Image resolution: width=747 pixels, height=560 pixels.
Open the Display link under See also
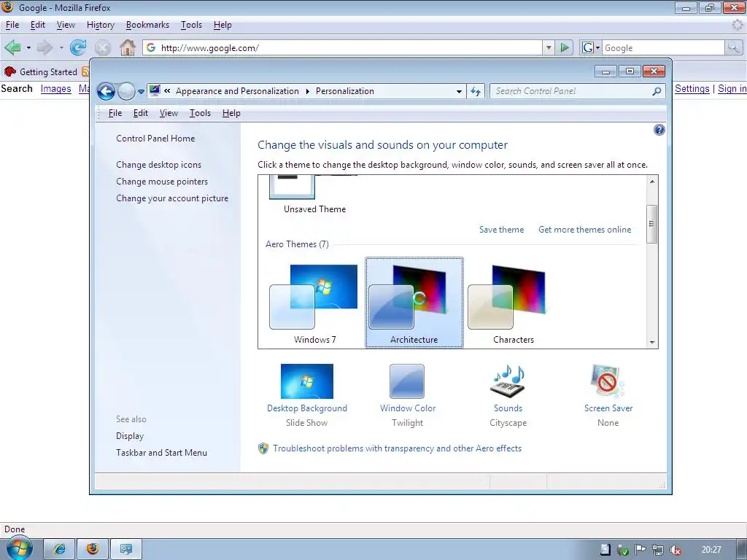[x=130, y=436]
